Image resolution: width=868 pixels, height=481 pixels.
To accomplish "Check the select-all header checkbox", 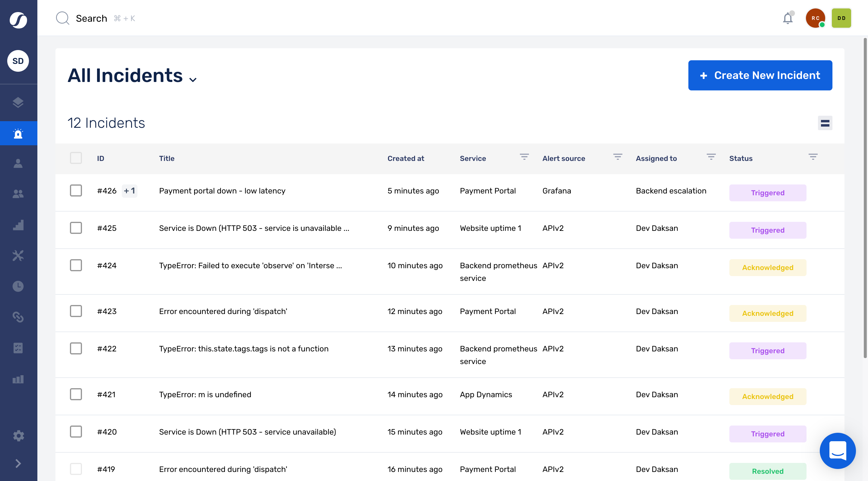I will [76, 158].
